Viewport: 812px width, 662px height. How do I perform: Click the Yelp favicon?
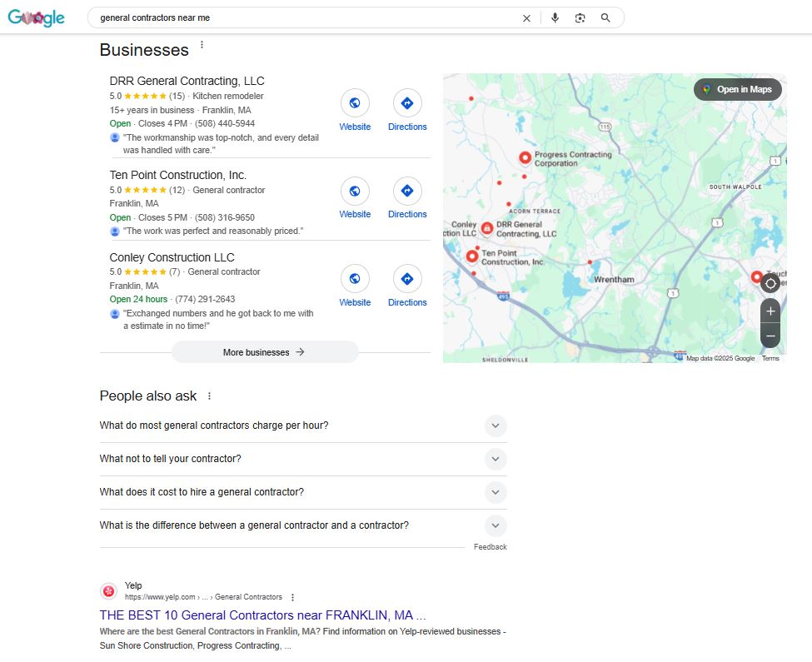[x=108, y=591]
